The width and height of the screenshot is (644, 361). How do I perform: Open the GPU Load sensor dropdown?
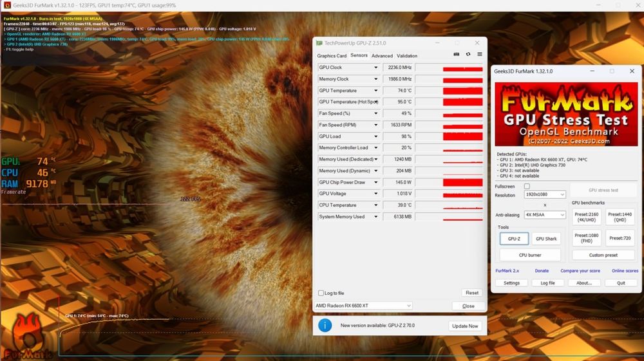click(x=375, y=136)
